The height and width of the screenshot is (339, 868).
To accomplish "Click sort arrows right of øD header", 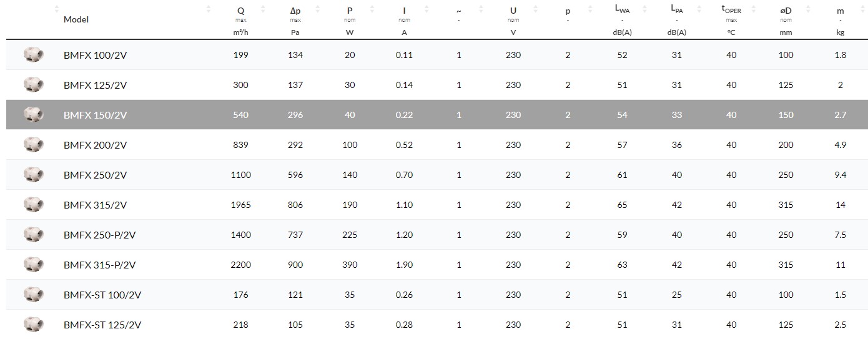I will point(808,9).
